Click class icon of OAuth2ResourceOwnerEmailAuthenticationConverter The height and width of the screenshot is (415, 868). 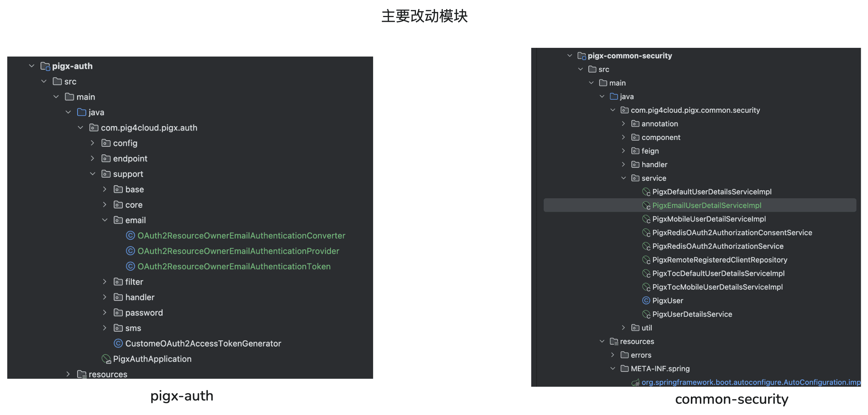pos(130,236)
